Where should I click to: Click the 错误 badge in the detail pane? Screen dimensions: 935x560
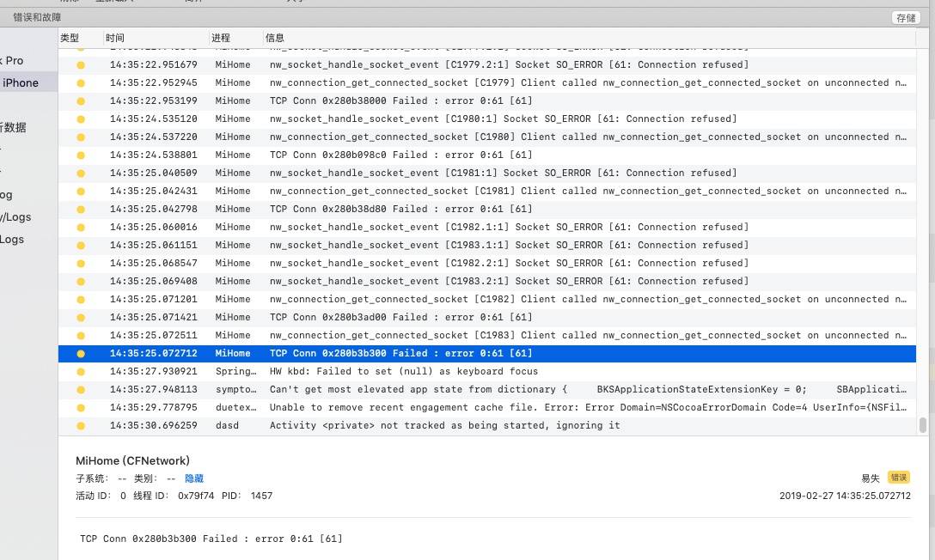897,478
